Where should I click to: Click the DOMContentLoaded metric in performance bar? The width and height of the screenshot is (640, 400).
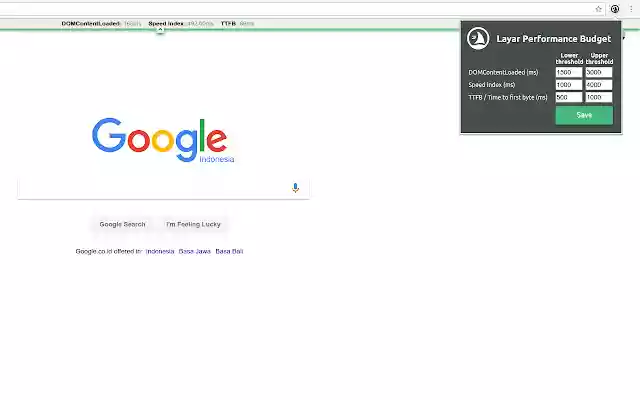click(x=101, y=24)
